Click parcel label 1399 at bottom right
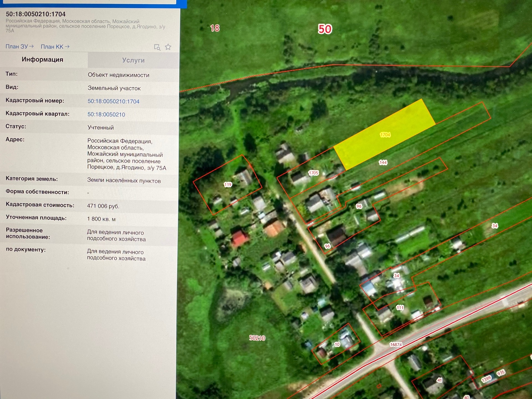 [486, 379]
